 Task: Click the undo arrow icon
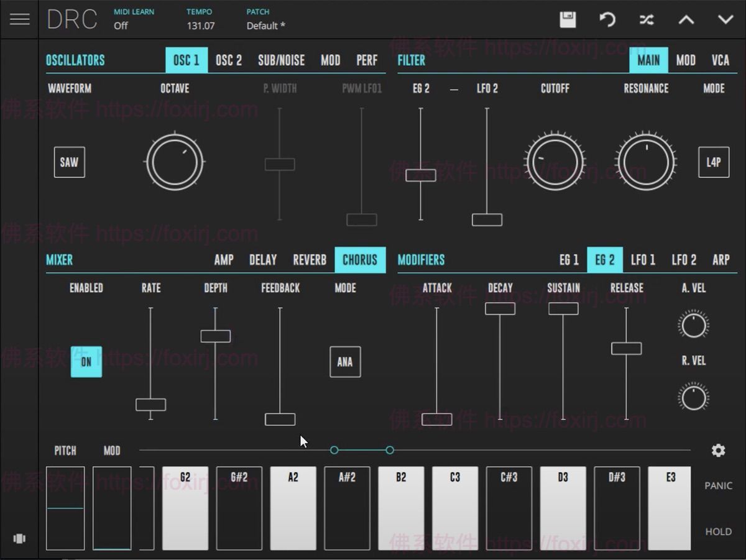[x=607, y=20]
